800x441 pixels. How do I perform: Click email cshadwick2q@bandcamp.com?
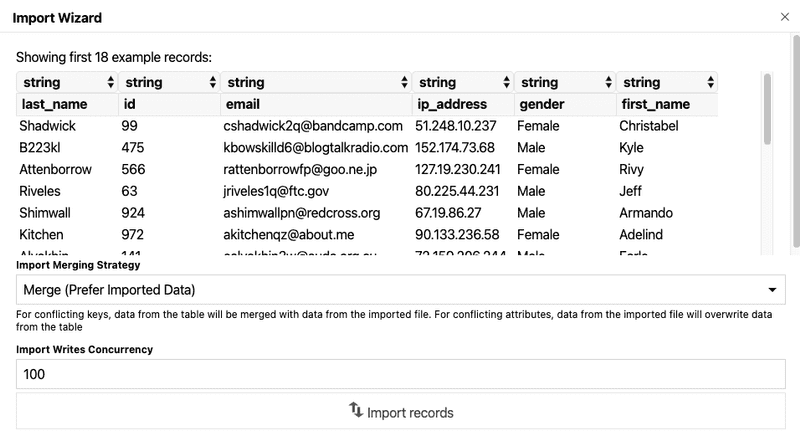(x=313, y=126)
